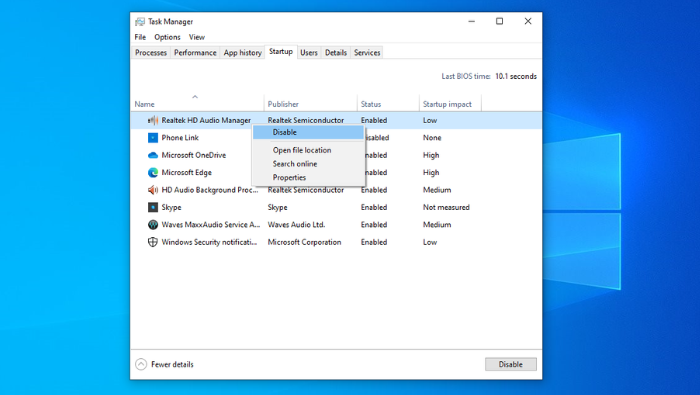Image resolution: width=700 pixels, height=395 pixels.
Task: Click the Skype publisher cell
Action: 277,207
